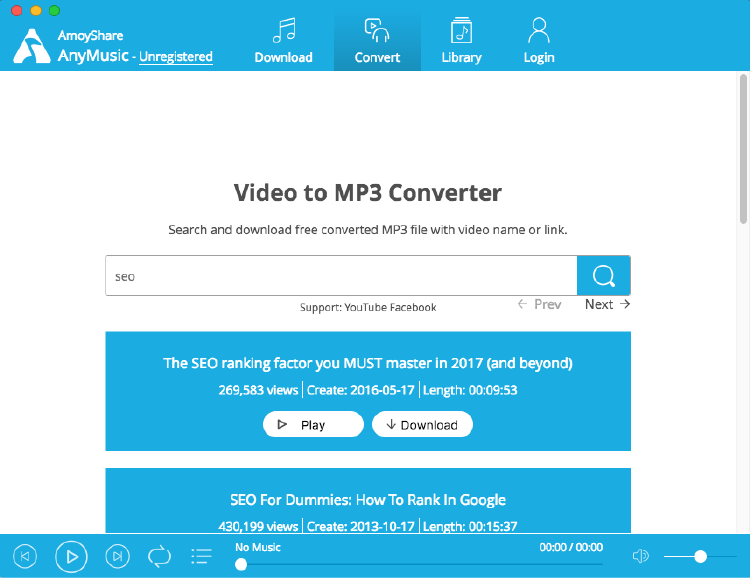
Task: Click 269,583 views text
Action: (x=258, y=390)
